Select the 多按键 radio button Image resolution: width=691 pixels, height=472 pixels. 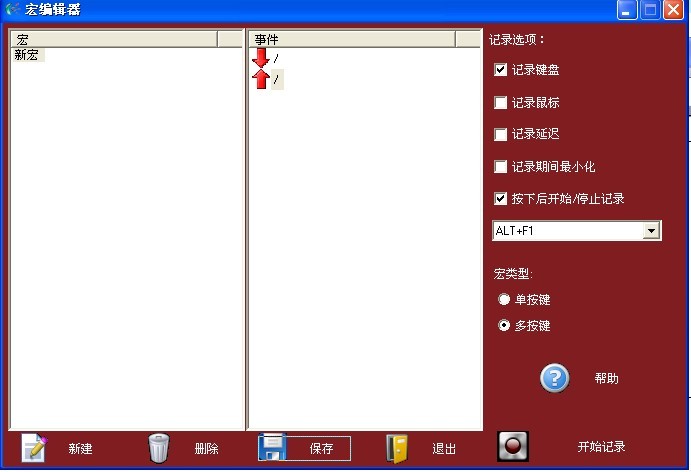point(504,325)
